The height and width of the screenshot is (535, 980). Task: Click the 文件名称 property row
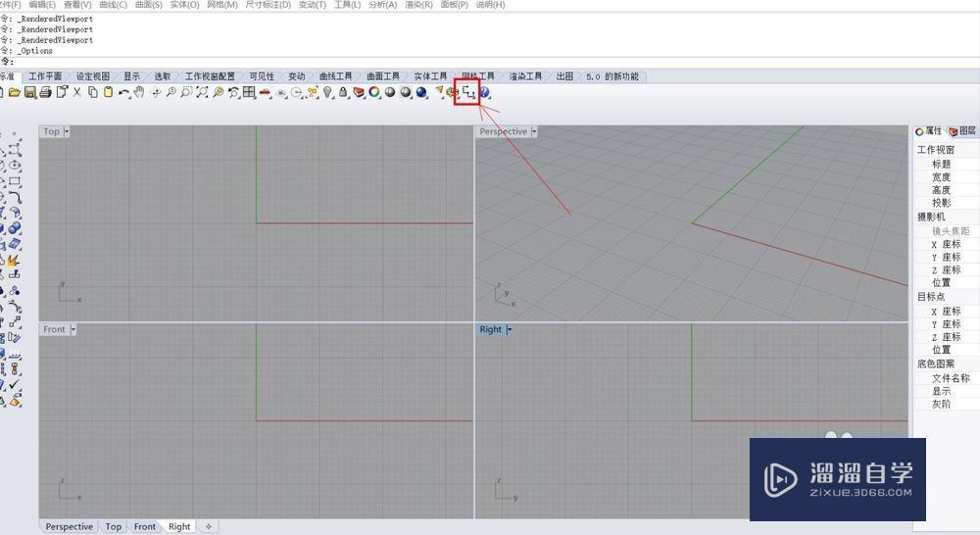(946, 378)
